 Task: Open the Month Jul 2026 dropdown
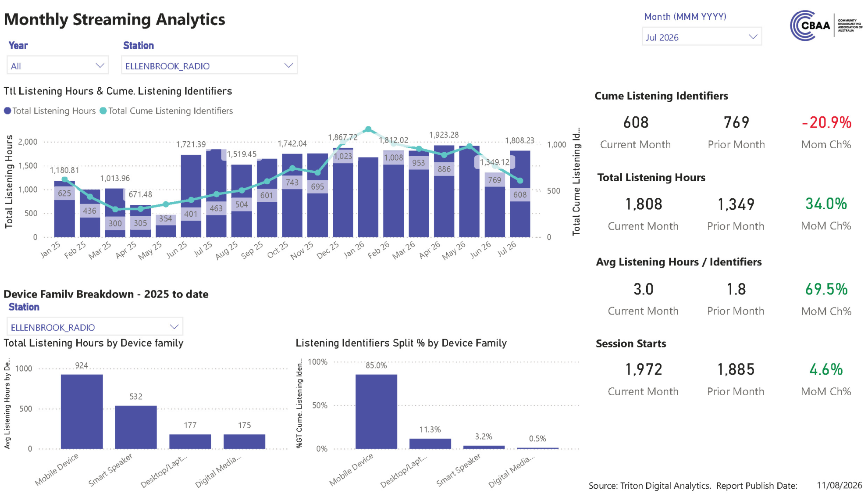701,37
